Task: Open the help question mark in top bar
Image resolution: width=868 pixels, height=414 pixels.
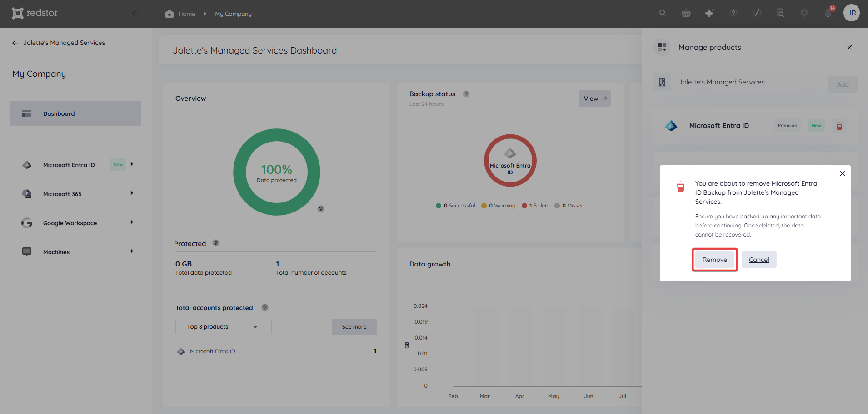Action: (x=733, y=13)
